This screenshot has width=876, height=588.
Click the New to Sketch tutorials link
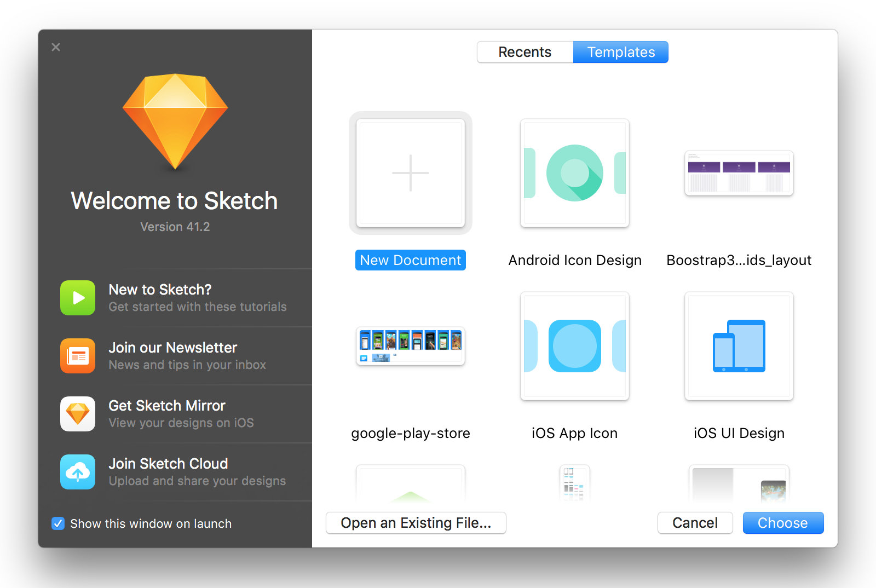tap(159, 290)
